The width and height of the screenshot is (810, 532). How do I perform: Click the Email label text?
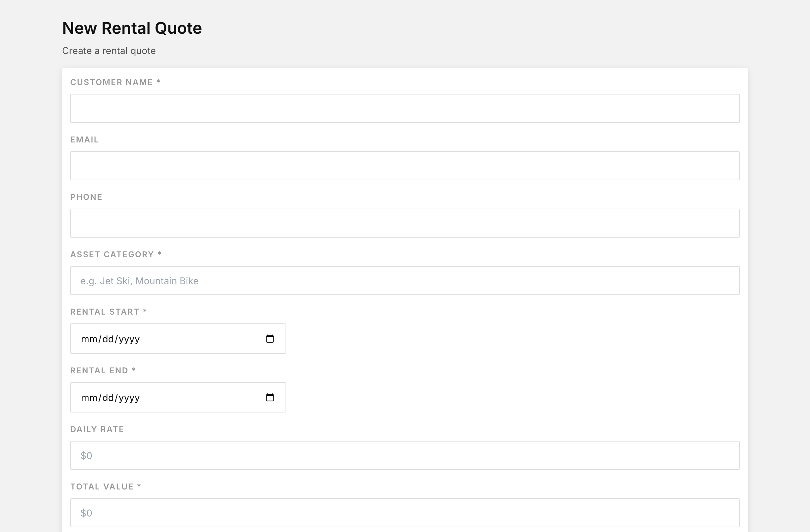84,139
